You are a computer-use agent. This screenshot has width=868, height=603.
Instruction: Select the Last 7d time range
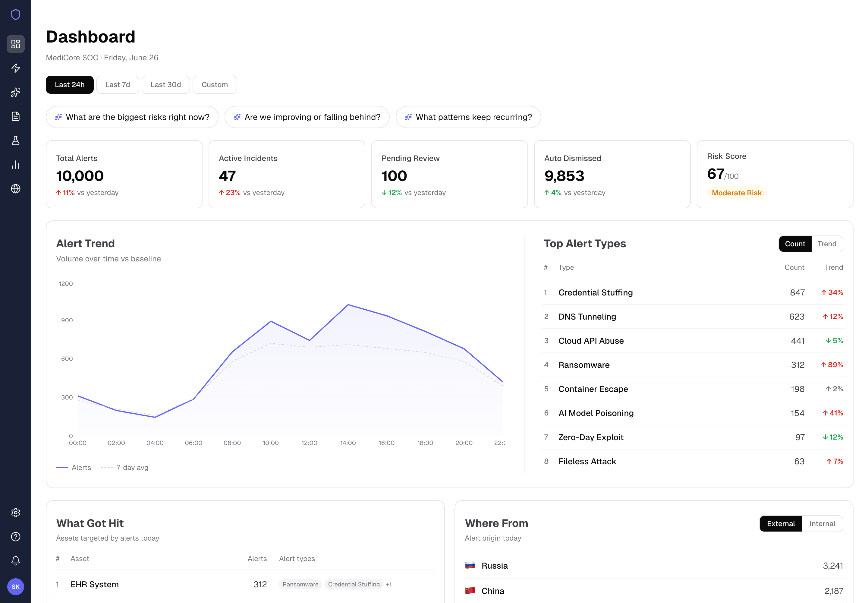pos(118,85)
